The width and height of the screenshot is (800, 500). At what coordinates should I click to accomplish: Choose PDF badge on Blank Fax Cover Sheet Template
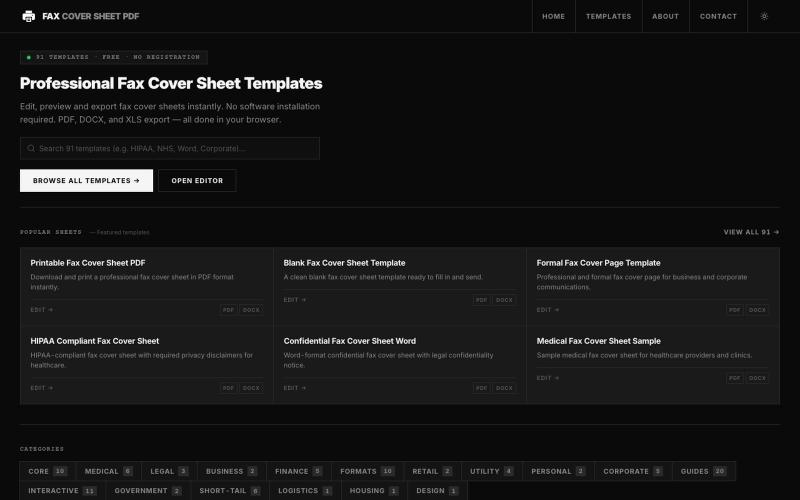pyautogui.click(x=481, y=300)
